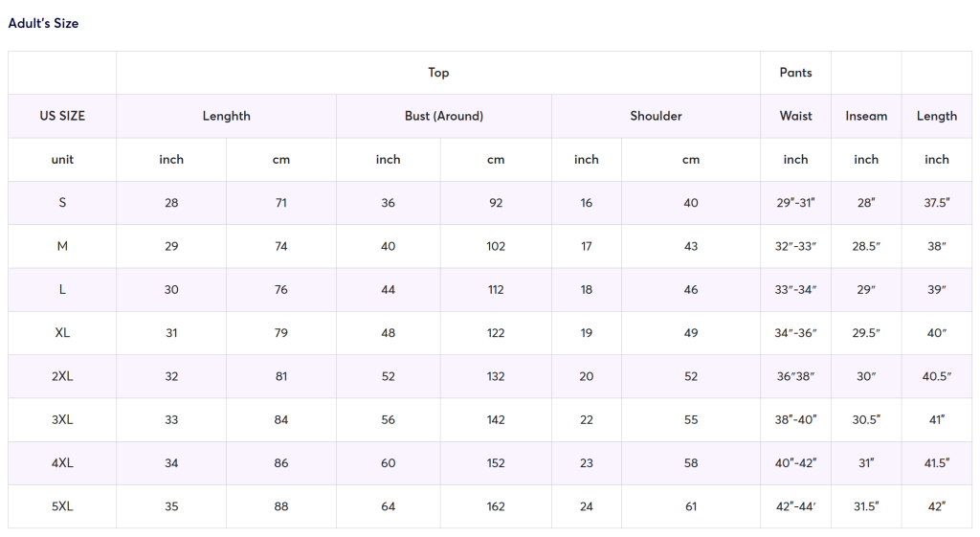Select the 2XL size row label
Viewport: 980px width, 537px height.
point(62,376)
